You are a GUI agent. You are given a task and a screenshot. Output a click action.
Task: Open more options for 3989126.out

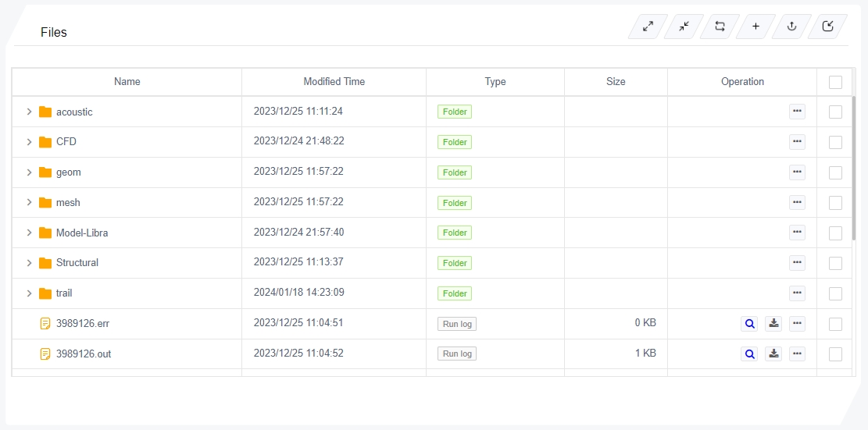(797, 354)
